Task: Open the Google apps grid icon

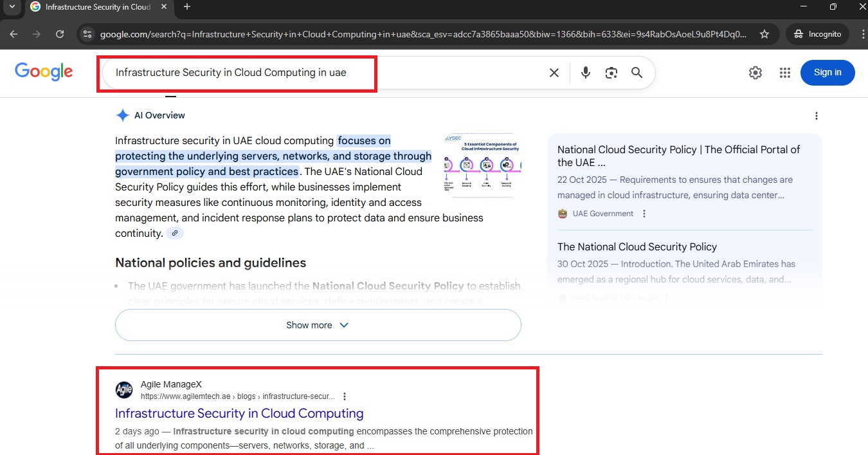Action: [784, 73]
